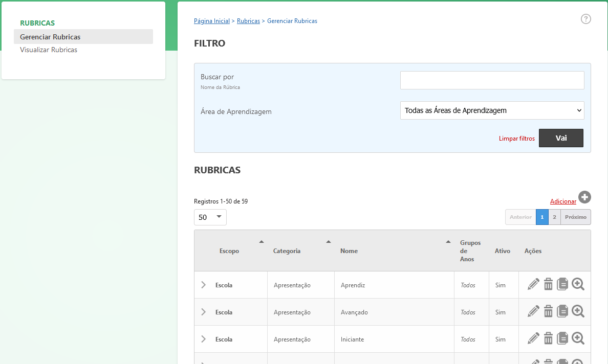Image resolution: width=608 pixels, height=364 pixels.
Task: Delete the Avançado rubric using trash icon
Action: coord(548,311)
